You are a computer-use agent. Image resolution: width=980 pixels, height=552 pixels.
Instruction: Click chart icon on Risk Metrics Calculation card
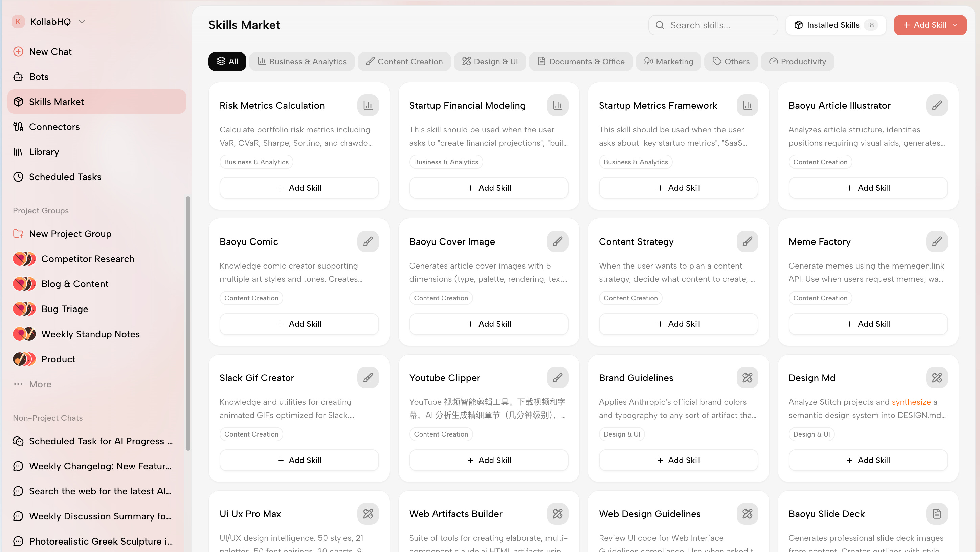(367, 105)
